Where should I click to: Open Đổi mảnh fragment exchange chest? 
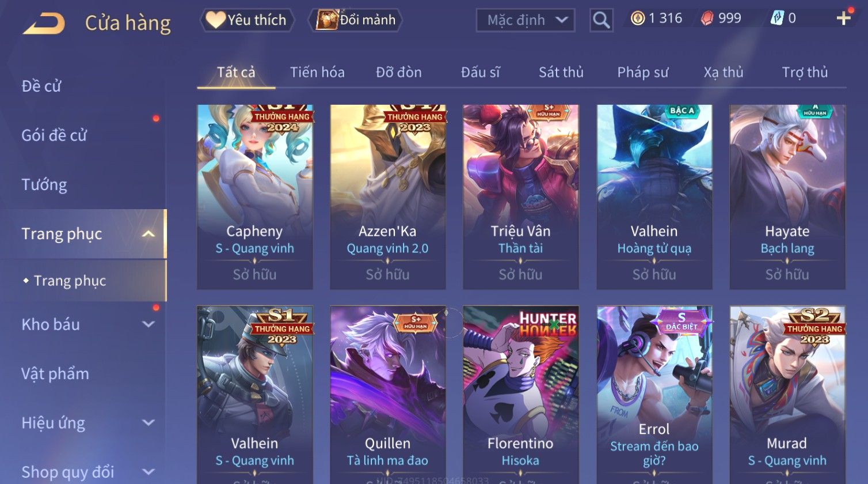click(x=355, y=20)
